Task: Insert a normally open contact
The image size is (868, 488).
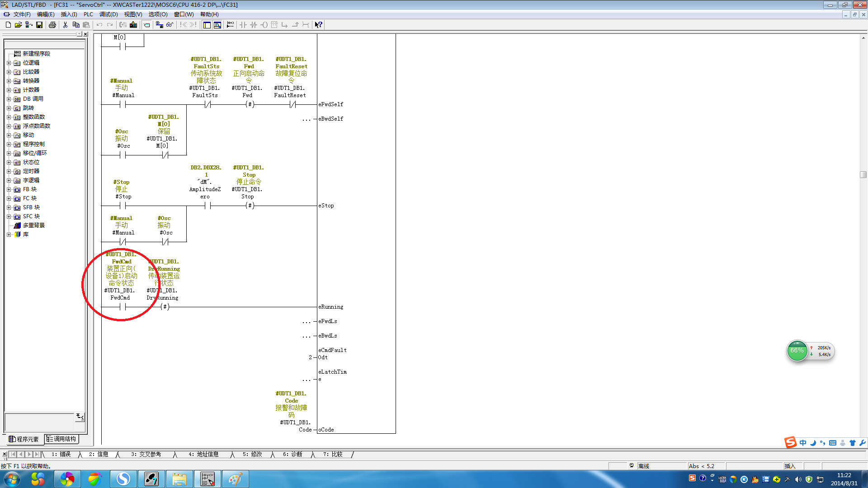Action: pos(243,25)
